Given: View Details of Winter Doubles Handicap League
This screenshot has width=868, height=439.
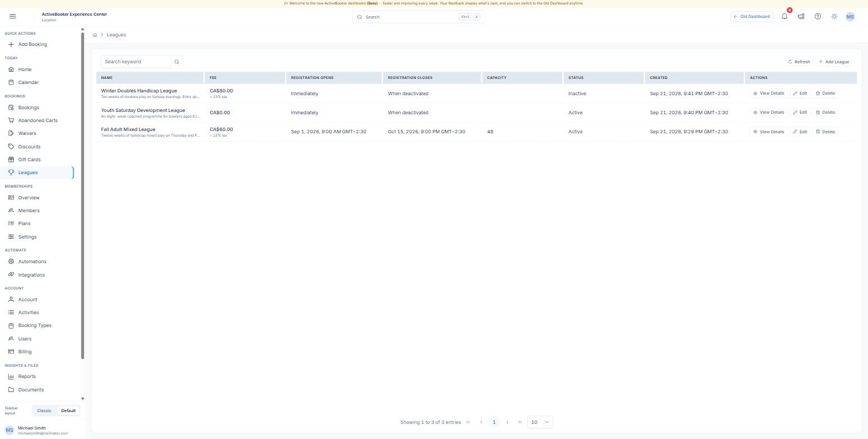Looking at the screenshot, I should click(x=769, y=94).
